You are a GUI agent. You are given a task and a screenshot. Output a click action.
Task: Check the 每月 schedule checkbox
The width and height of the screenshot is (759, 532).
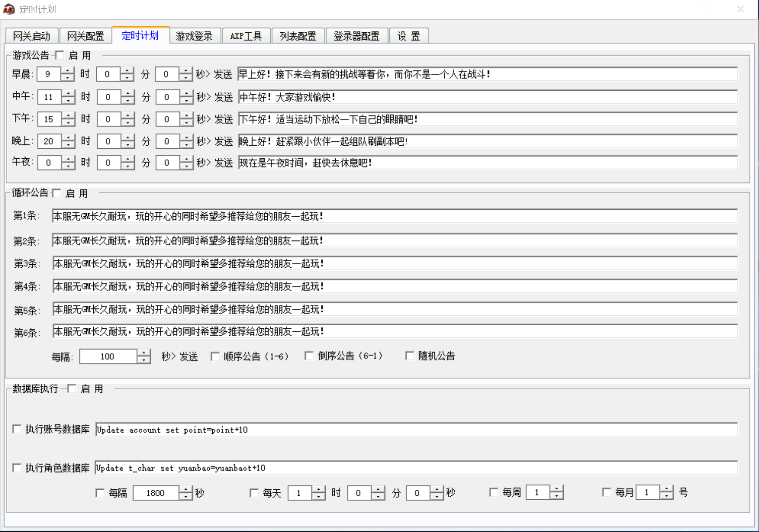[606, 492]
